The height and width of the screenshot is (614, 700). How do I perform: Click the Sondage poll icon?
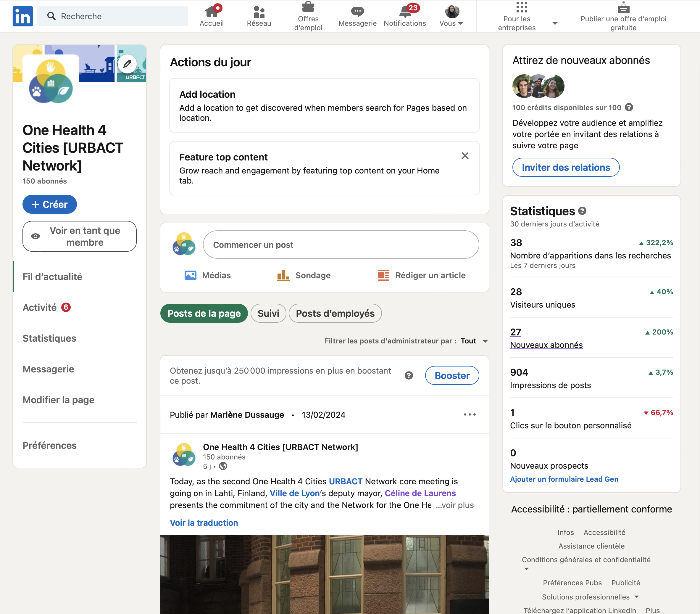283,275
